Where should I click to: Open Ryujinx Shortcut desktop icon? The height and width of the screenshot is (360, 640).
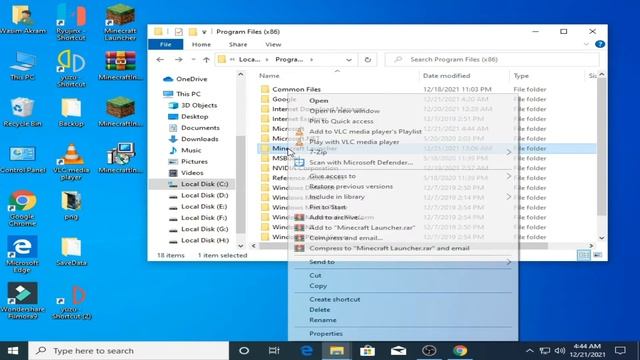[x=71, y=21]
